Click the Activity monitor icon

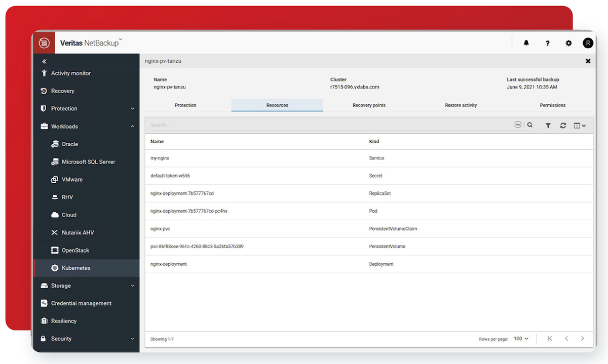pyautogui.click(x=44, y=73)
